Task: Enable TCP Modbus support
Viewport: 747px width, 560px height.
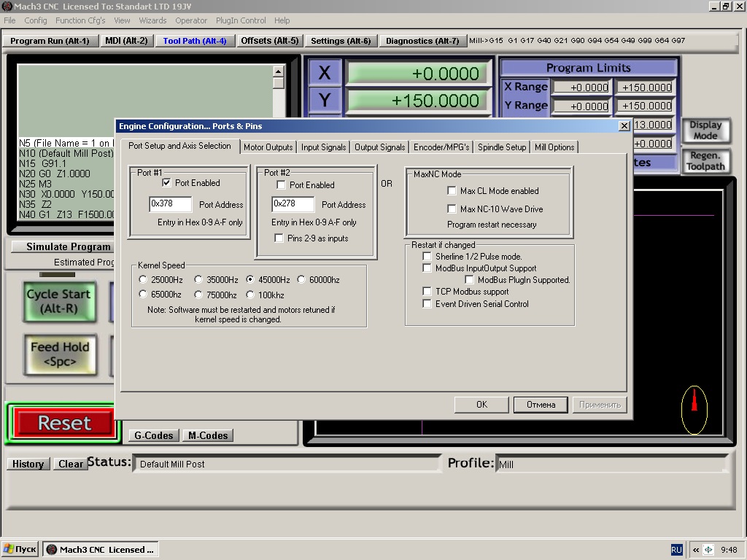Action: pyautogui.click(x=427, y=292)
